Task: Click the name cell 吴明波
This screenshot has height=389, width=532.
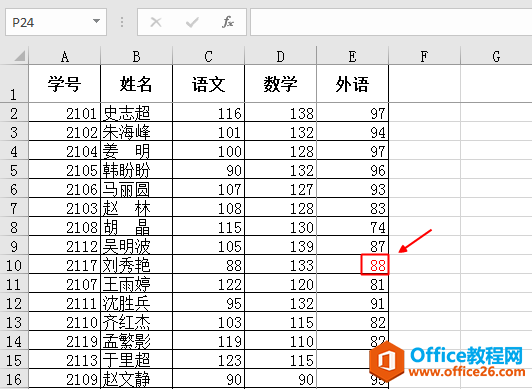Action: (136, 245)
